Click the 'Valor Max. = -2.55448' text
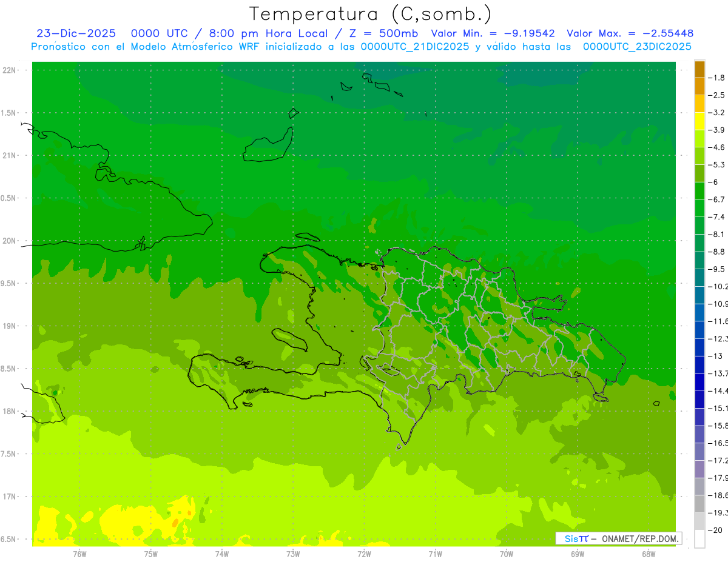This screenshot has width=728, height=562. tap(629, 33)
